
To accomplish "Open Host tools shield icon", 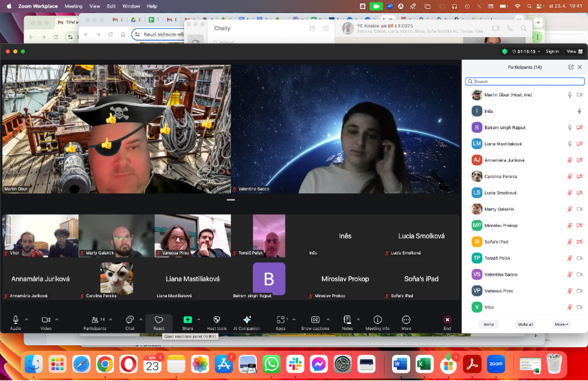I will point(217,319).
